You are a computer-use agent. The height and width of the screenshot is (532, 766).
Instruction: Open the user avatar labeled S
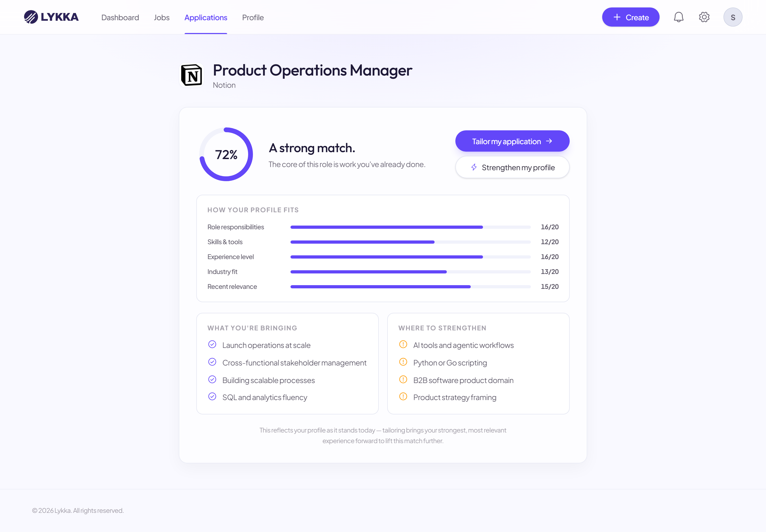pyautogui.click(x=733, y=17)
